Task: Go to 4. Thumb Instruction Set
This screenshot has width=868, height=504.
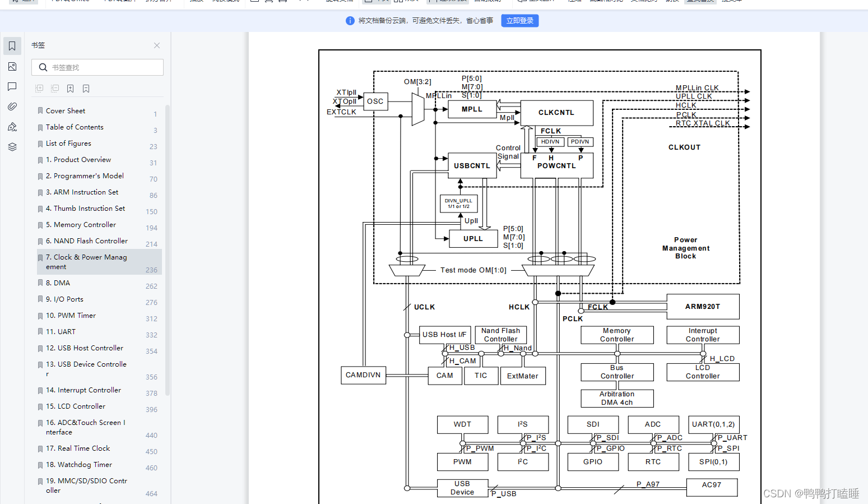Action: pyautogui.click(x=85, y=209)
